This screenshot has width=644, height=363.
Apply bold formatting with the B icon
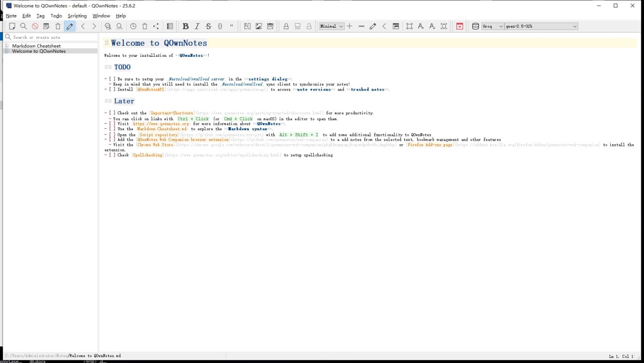click(186, 26)
